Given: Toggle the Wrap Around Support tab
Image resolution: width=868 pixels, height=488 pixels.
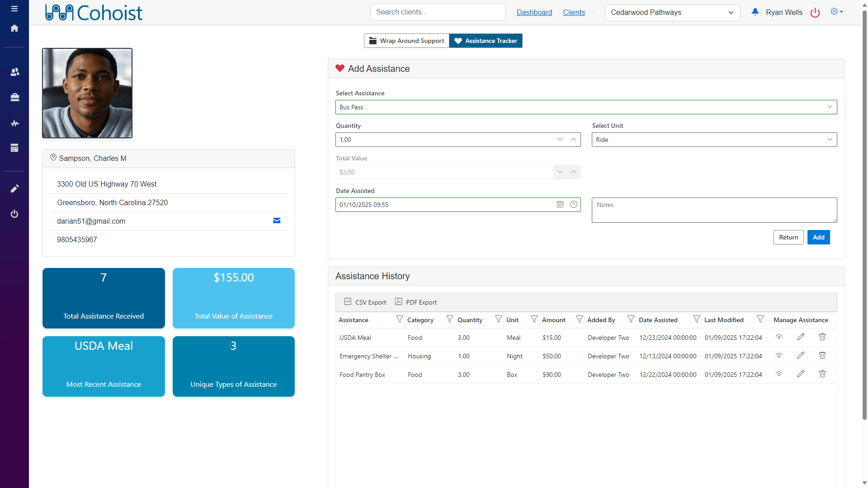Looking at the screenshot, I should click(407, 41).
